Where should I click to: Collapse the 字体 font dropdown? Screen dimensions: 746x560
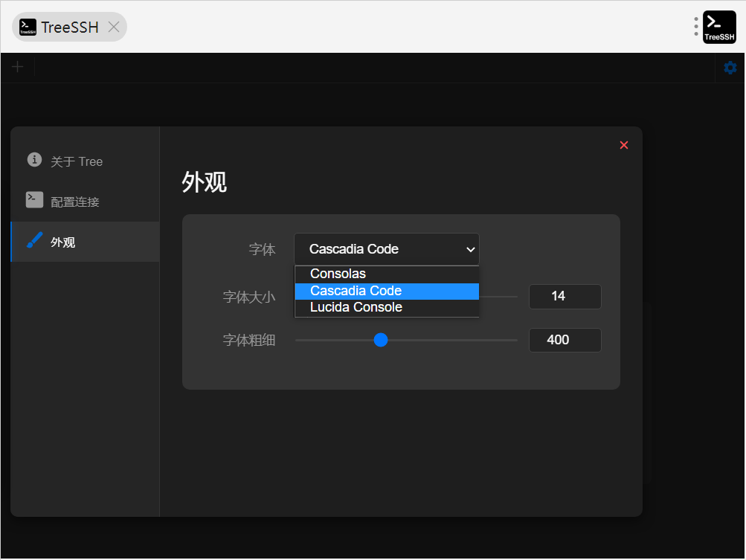(386, 249)
